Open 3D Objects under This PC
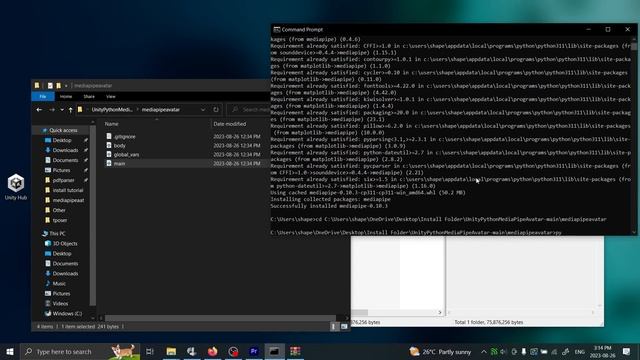This screenshot has width=640, height=360. pyautogui.click(x=64, y=244)
